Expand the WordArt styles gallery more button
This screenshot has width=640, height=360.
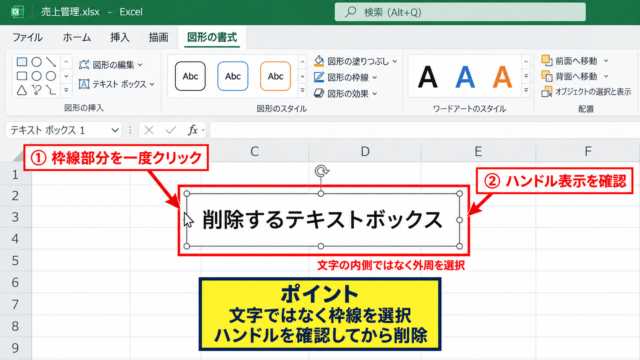click(x=526, y=90)
